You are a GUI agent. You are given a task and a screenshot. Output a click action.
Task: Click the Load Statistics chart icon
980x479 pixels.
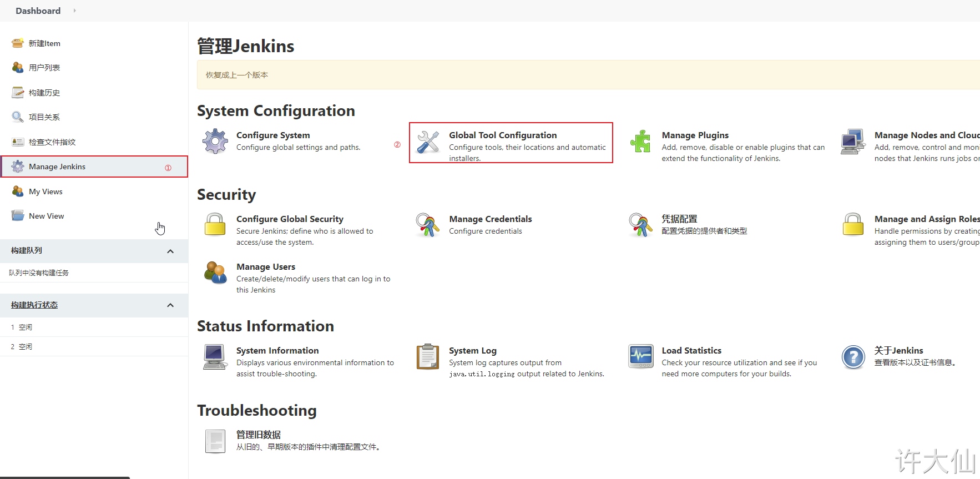[640, 356]
